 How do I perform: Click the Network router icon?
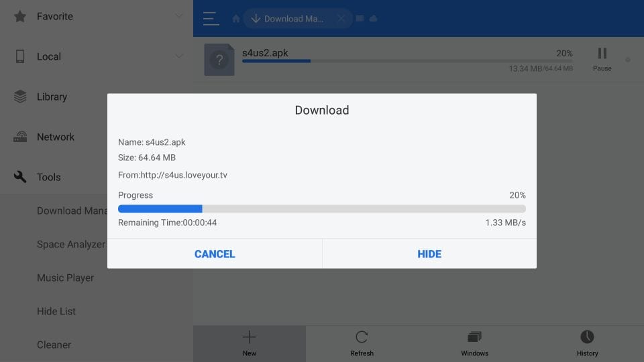pos(20,137)
